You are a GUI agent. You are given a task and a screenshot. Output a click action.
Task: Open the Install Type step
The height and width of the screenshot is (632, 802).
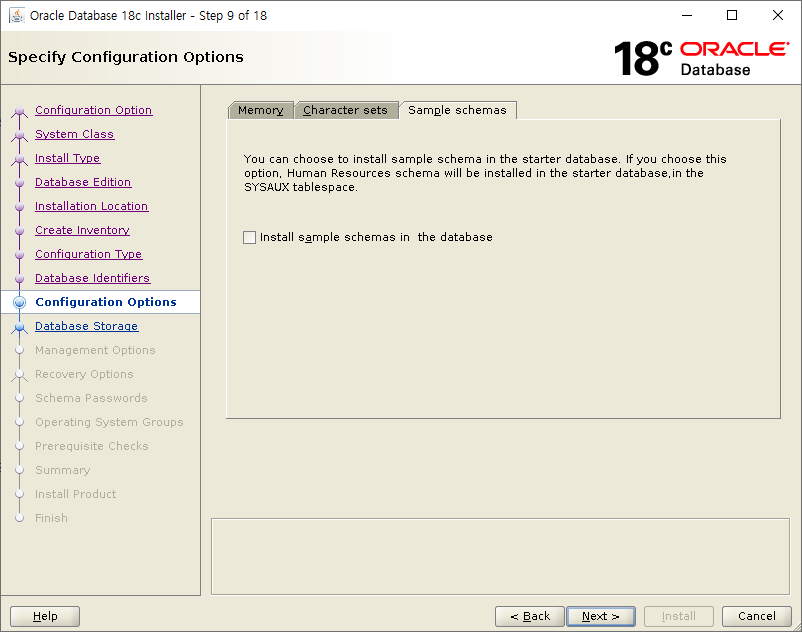(68, 158)
